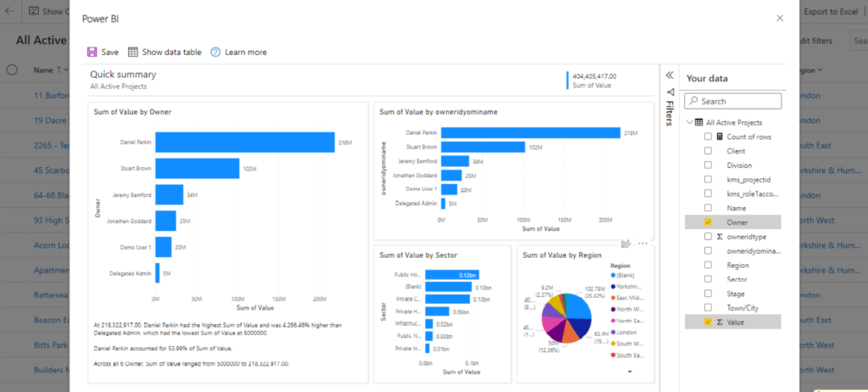The width and height of the screenshot is (868, 392).
Task: Select the Demo User 1 bar in Owner chart
Action: point(164,247)
